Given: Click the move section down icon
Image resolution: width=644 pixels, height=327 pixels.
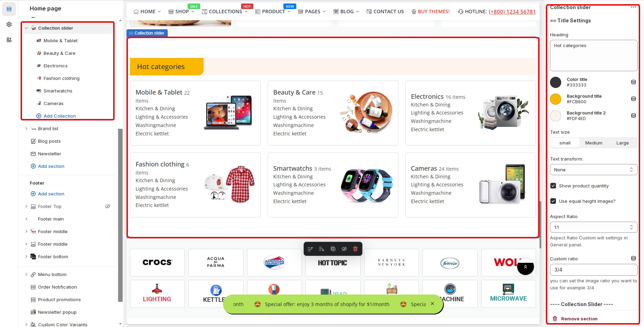Looking at the screenshot, I should 321,249.
